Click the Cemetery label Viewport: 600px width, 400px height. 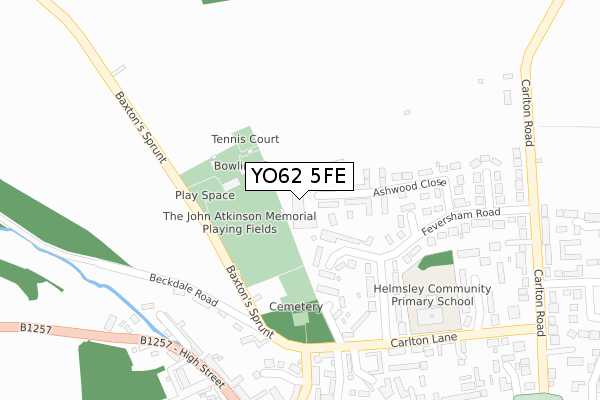(296, 307)
